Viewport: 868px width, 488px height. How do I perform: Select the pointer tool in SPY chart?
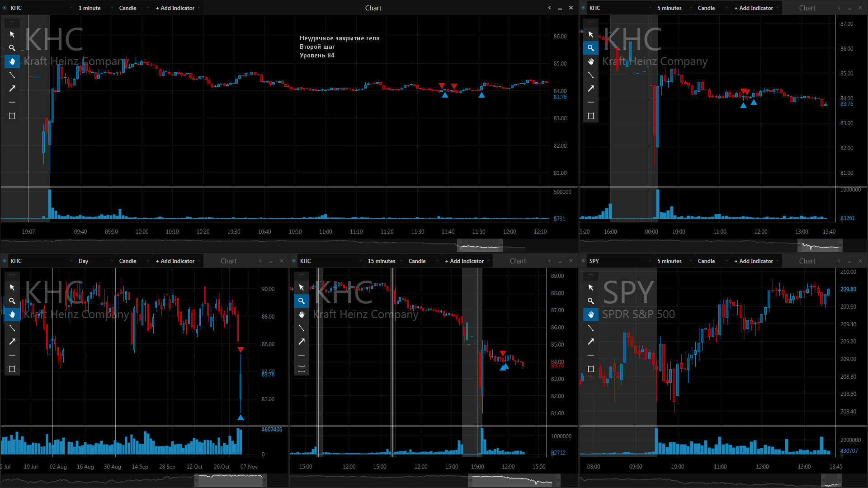591,287
